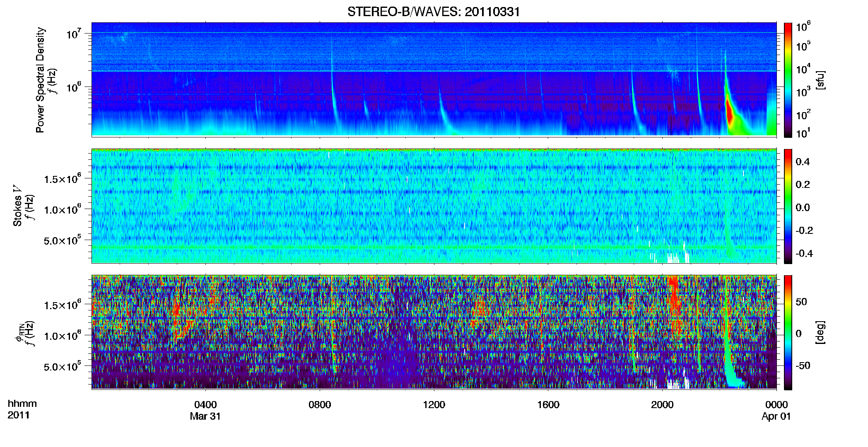Click the Apr 01 date label

pyautogui.click(x=776, y=416)
